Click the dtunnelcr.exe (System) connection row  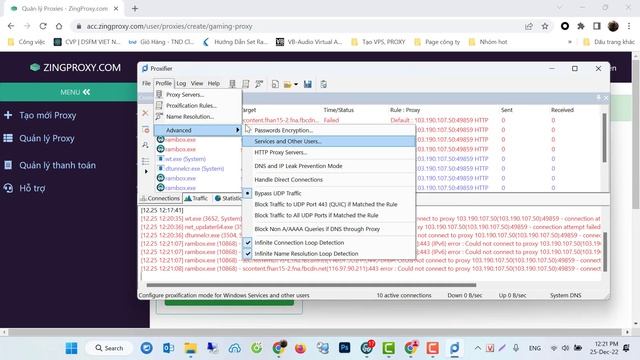coord(195,169)
